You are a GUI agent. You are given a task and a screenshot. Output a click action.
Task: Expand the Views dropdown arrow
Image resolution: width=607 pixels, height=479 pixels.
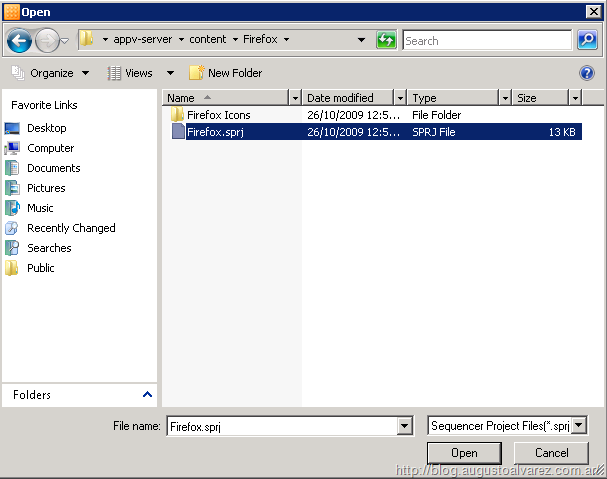(x=170, y=73)
